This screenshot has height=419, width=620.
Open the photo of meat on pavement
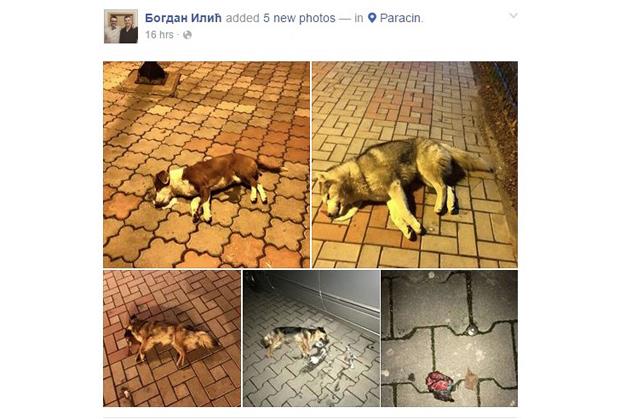tap(450, 338)
